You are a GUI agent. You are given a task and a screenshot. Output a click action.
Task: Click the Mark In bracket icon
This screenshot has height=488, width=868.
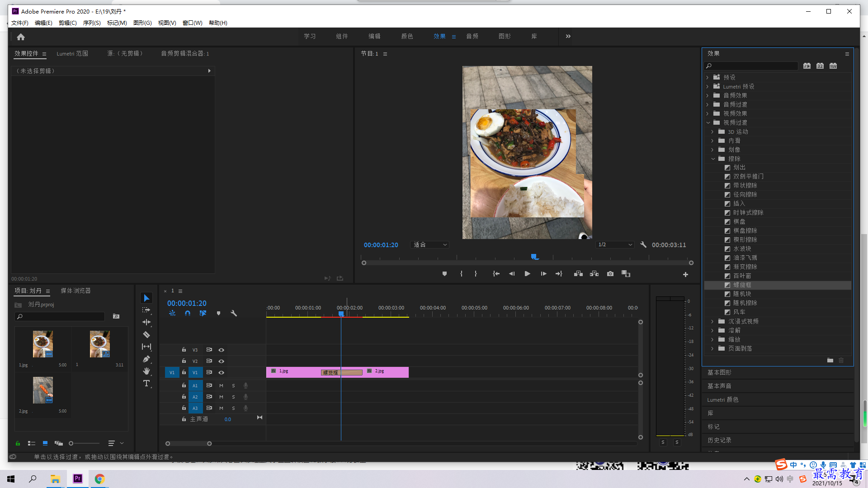[461, 274]
